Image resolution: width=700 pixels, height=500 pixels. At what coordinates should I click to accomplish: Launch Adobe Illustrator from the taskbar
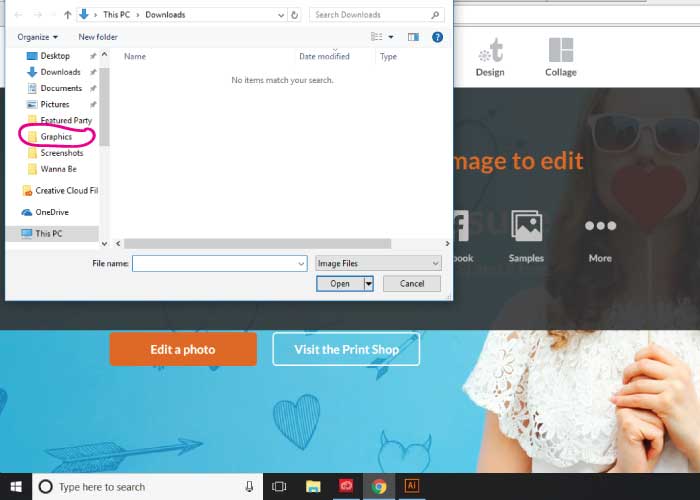tap(411, 486)
